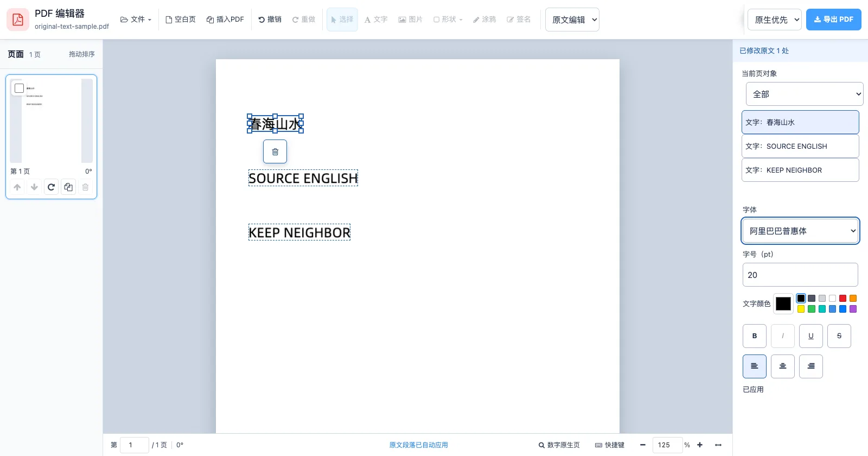The width and height of the screenshot is (868, 456).
Task: Select 文字: KEEP NEIGHBOR in object list
Action: tap(801, 170)
